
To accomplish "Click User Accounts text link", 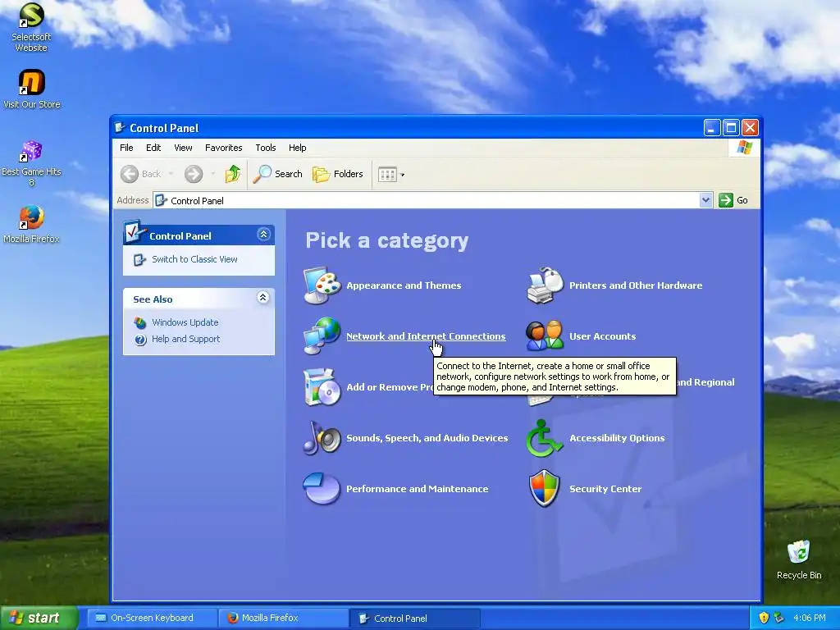I will pyautogui.click(x=602, y=336).
